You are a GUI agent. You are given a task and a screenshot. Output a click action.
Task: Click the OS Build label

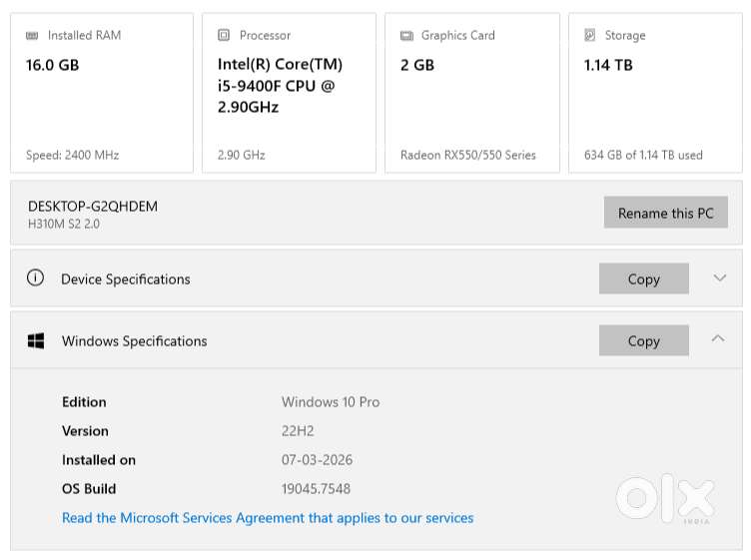coord(89,489)
